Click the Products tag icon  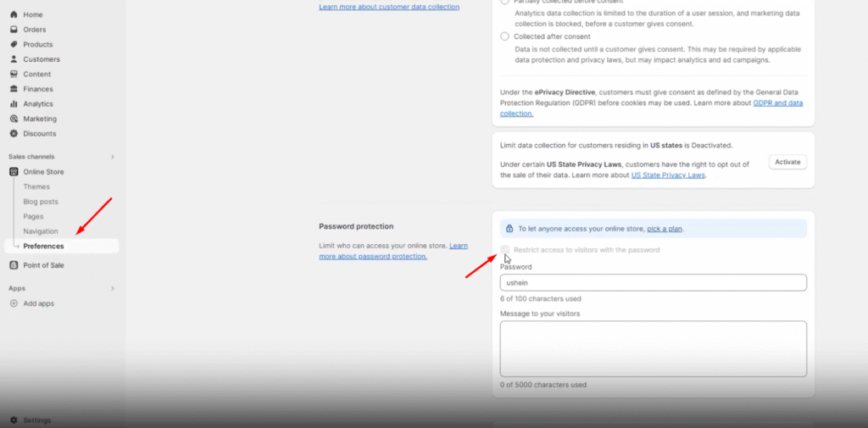(x=14, y=44)
